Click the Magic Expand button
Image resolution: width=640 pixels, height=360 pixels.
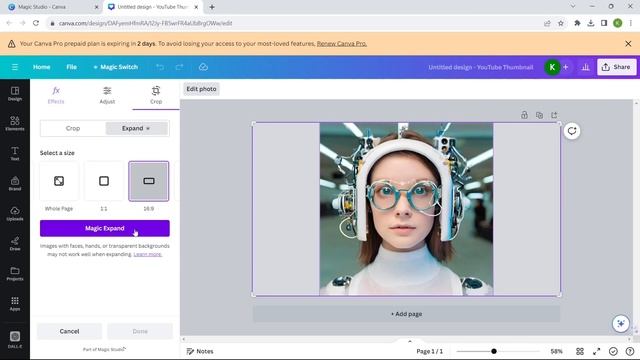tap(104, 228)
